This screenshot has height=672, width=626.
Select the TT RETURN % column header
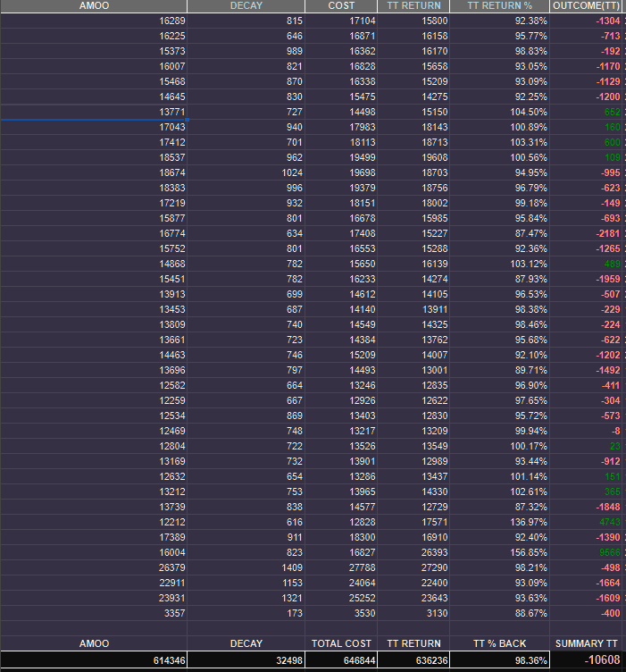pos(499,5)
